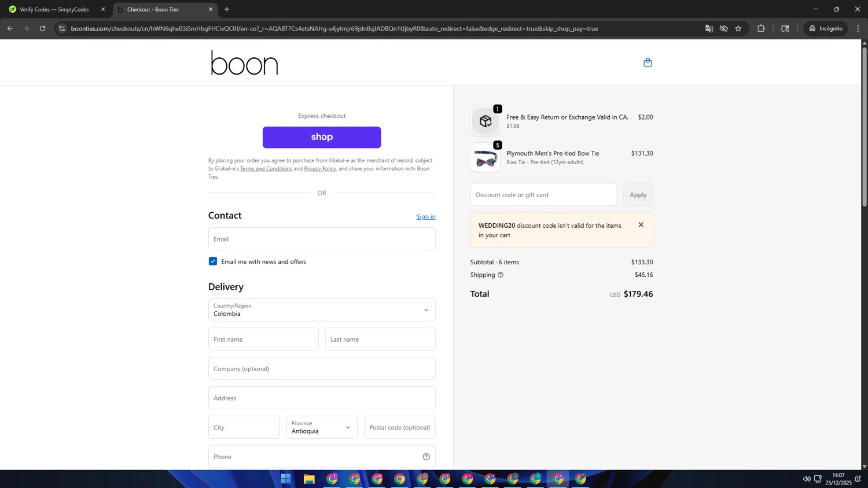Dismiss the WEDDING20 invalid code message
868x488 pixels.
pos(641,225)
